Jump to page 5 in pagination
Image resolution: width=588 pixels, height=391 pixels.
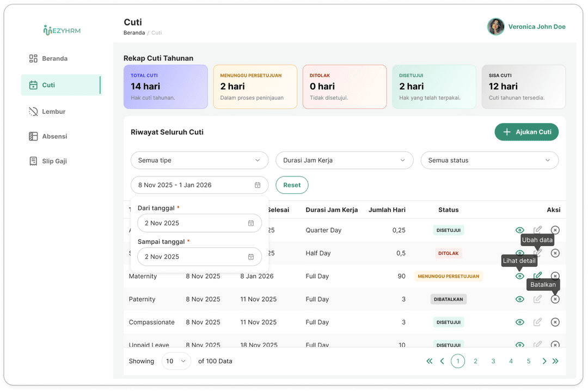(x=528, y=361)
